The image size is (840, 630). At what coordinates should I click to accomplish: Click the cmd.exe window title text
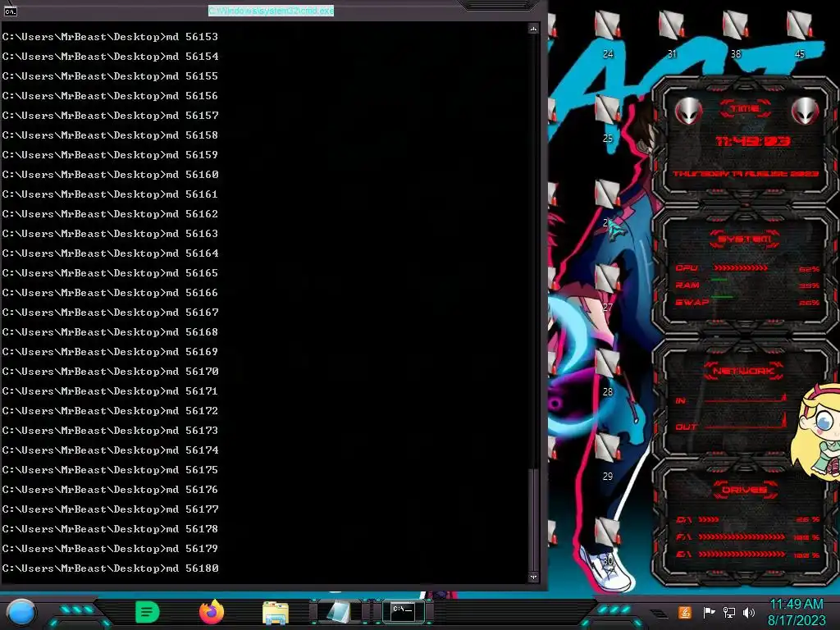(271, 11)
